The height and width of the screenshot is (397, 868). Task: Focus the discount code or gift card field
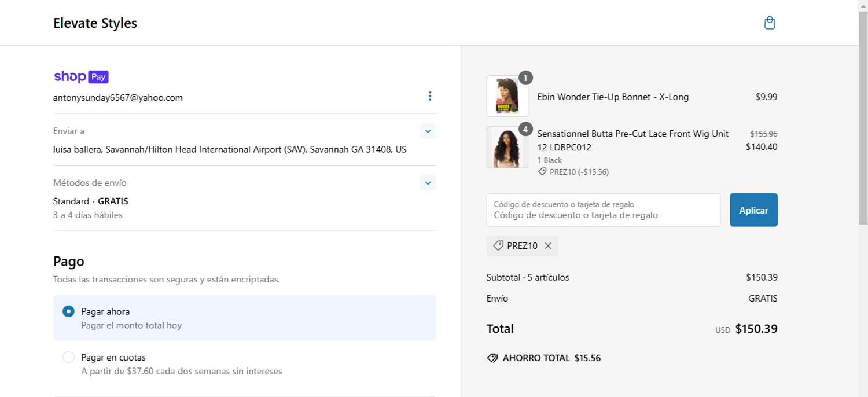(604, 210)
